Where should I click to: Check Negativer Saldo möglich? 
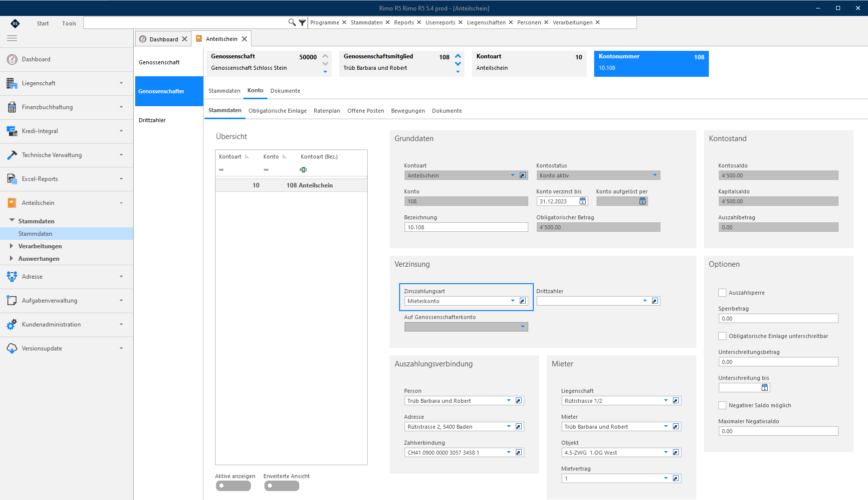click(722, 405)
